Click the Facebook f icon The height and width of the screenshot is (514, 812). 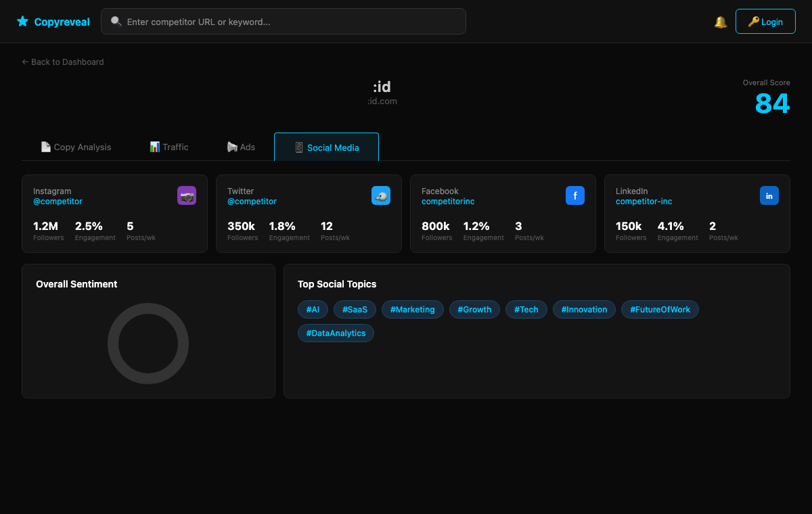[x=575, y=195]
